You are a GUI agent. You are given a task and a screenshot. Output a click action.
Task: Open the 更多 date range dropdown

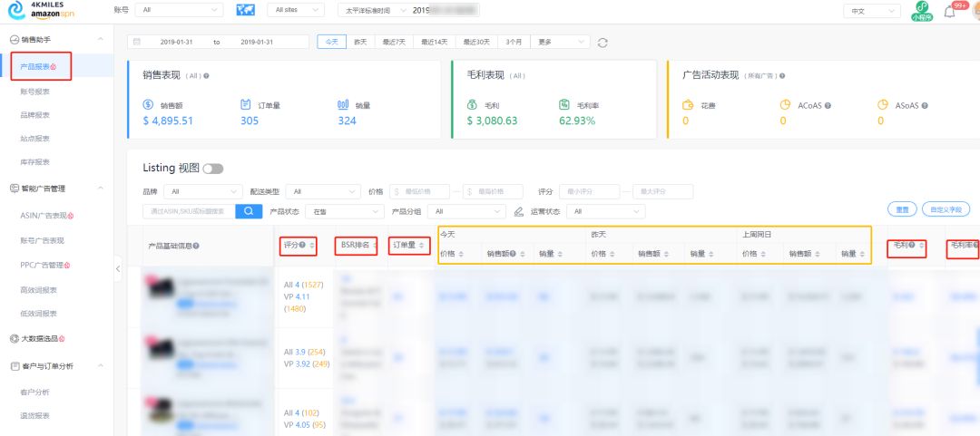pos(561,42)
